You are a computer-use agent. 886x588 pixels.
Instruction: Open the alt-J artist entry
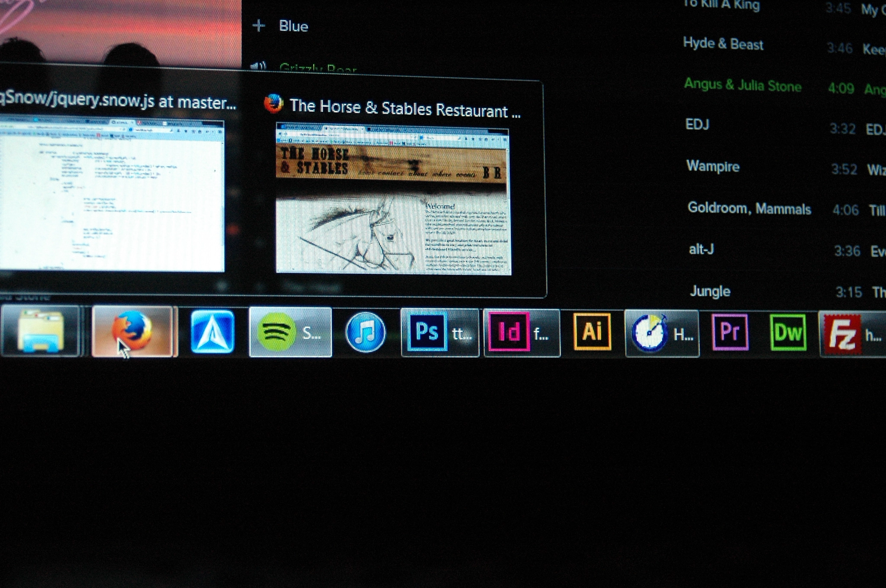(x=701, y=249)
